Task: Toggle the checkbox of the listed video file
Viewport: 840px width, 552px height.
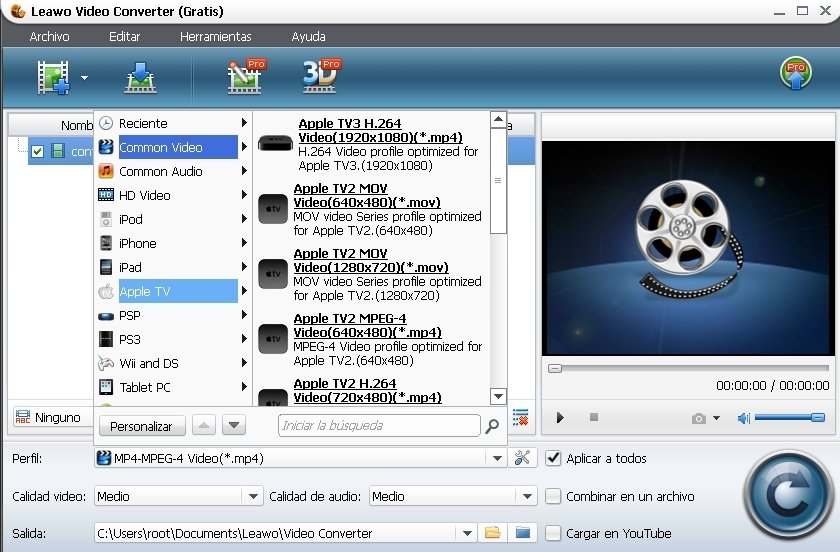Action: 37,151
